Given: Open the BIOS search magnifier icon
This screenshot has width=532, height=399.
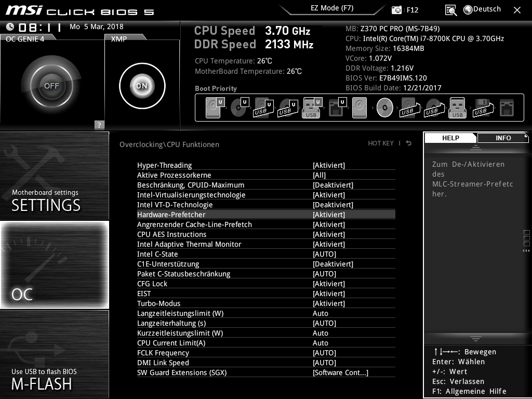Looking at the screenshot, I should [x=450, y=10].
